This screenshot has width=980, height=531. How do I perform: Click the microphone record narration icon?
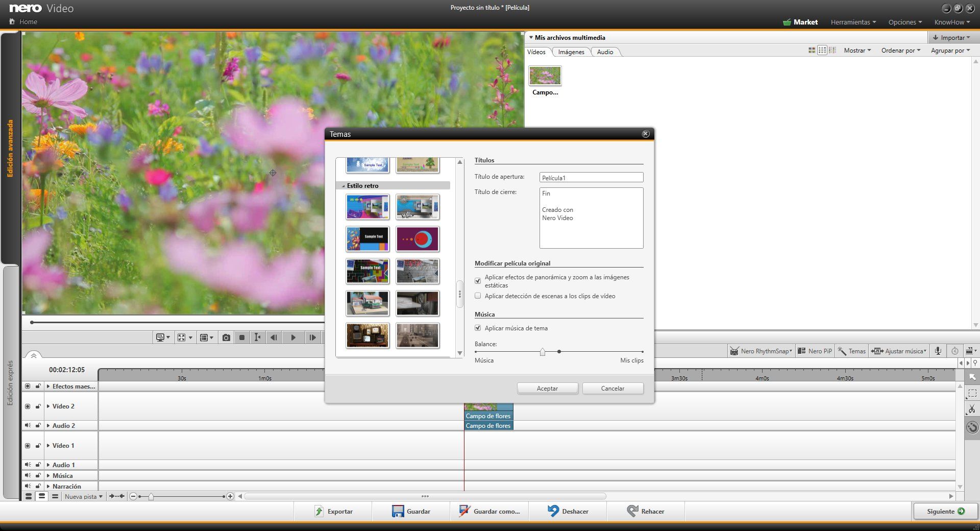[x=938, y=351]
